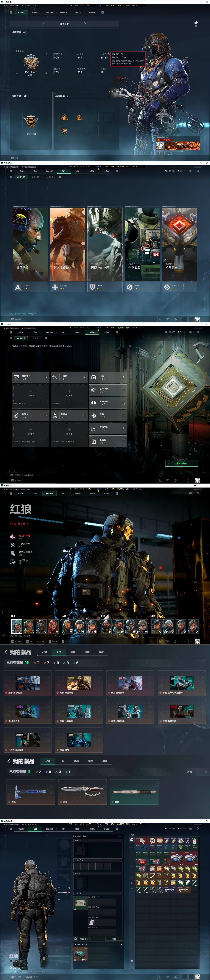Screen dimensions: 210x980
Task: Open the 历史战绩 profile tab
Action: click(35, 13)
